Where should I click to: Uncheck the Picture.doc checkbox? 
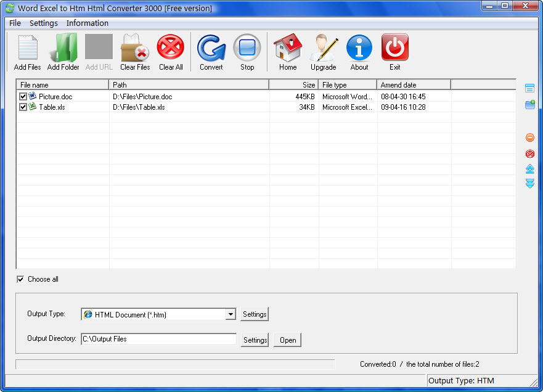(23, 97)
